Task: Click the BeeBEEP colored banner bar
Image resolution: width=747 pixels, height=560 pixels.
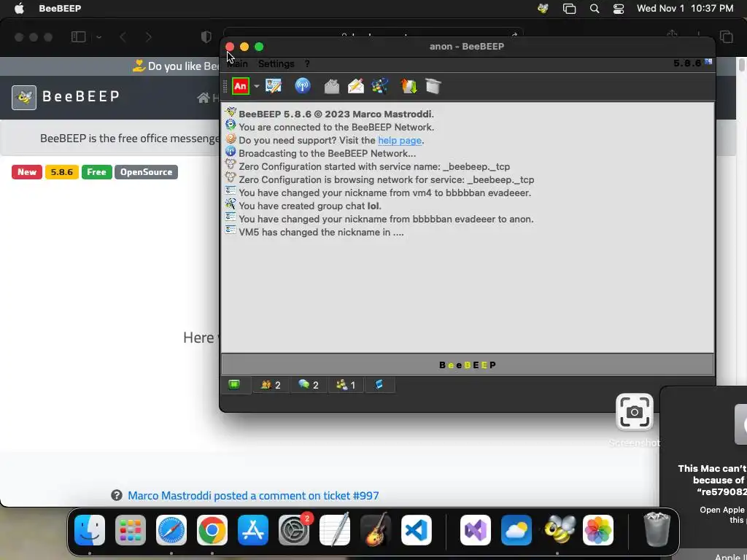Action: [468, 365]
